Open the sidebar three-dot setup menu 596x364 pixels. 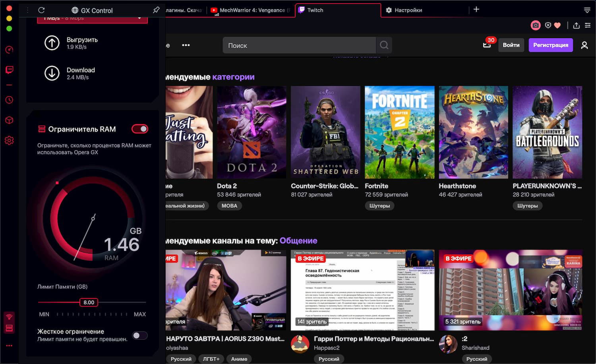[9, 346]
